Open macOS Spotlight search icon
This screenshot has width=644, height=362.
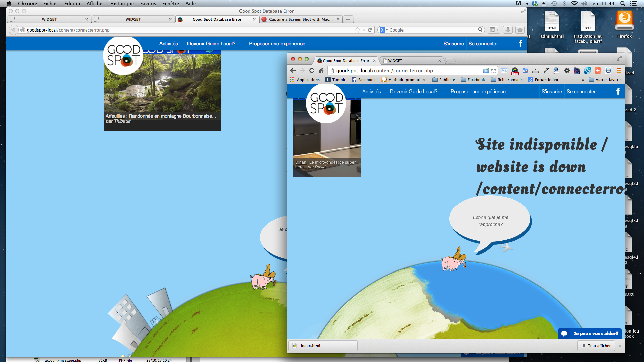(x=623, y=4)
